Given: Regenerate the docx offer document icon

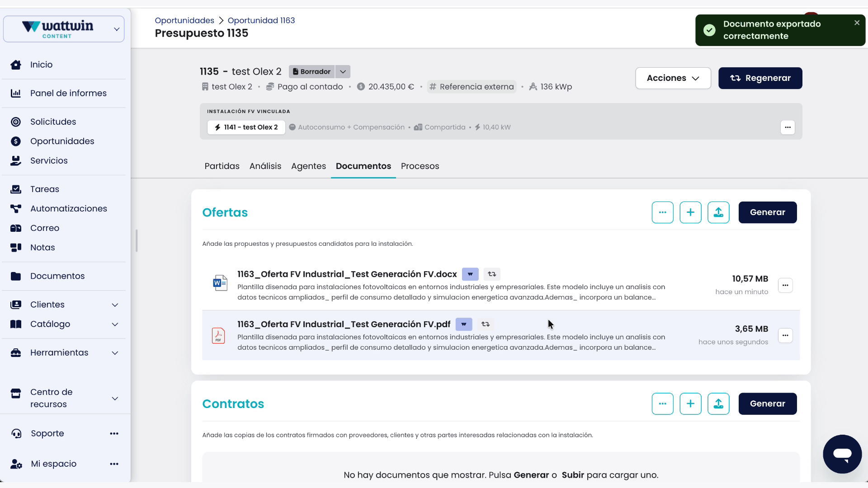Looking at the screenshot, I should [492, 274].
